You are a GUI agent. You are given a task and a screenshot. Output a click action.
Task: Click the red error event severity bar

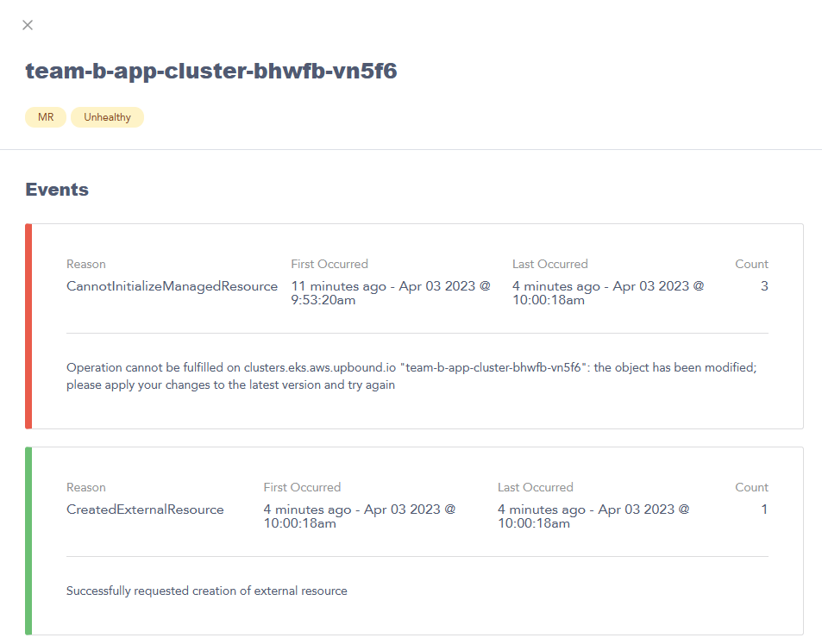28,325
